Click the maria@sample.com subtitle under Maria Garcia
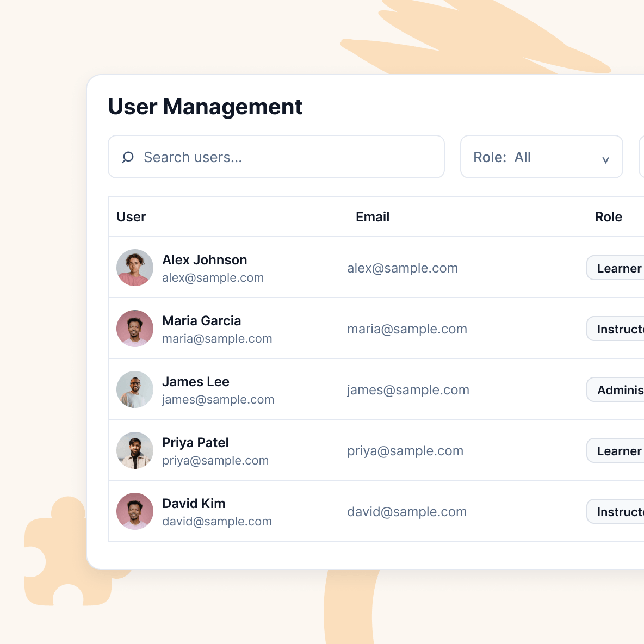 pos(217,339)
